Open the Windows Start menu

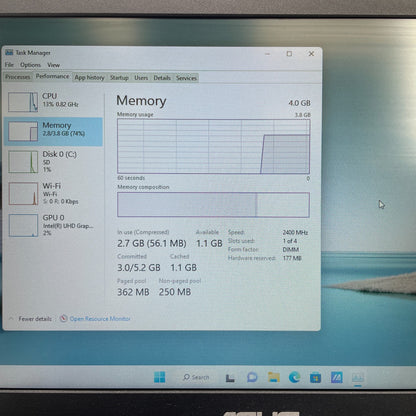[160, 377]
